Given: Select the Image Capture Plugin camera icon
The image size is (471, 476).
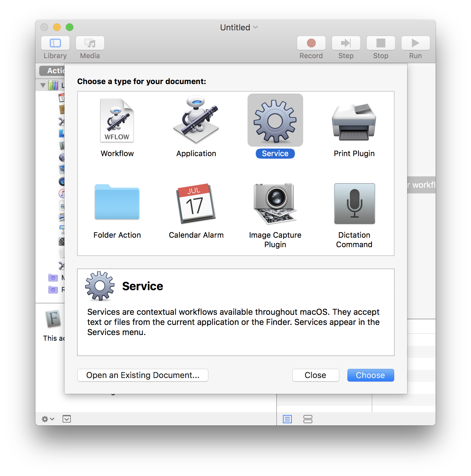Looking at the screenshot, I should 275,203.
